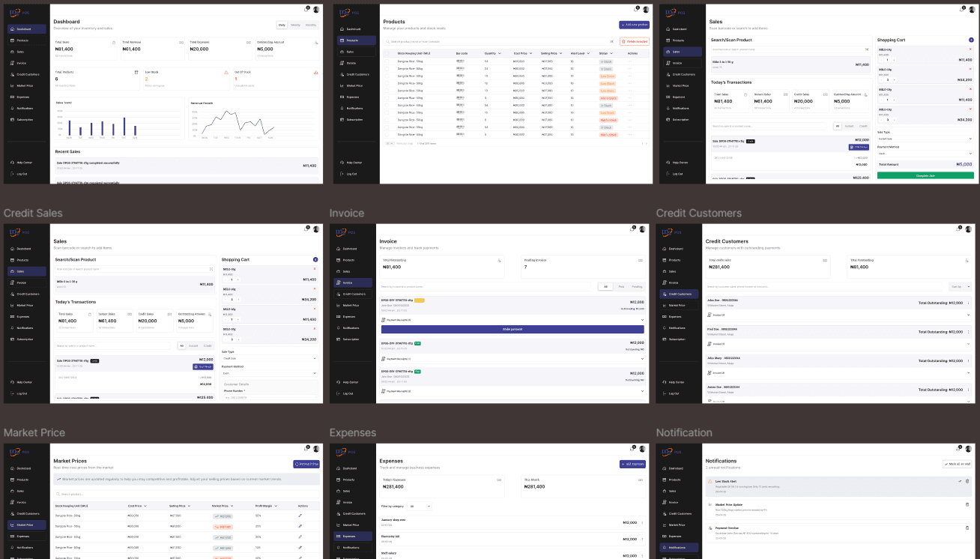
Task: Open Sale Type dropdown on Credit Sales screen
Action: [x=269, y=358]
